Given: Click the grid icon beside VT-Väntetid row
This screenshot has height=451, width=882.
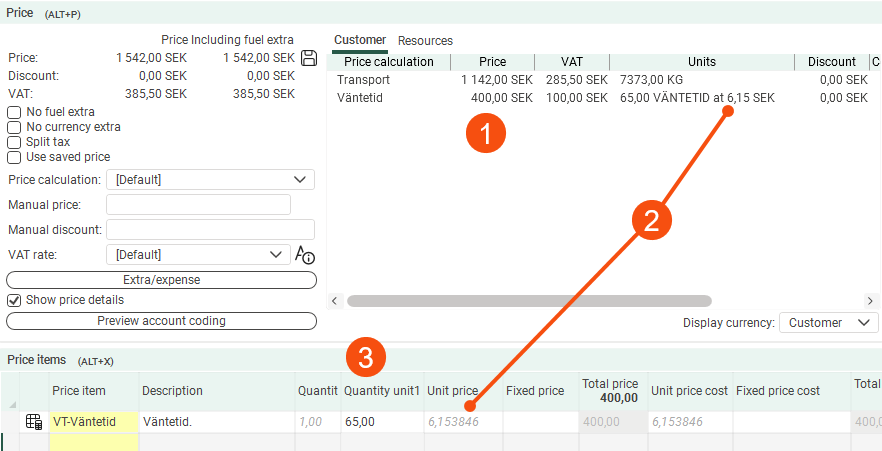Looking at the screenshot, I should (x=34, y=422).
